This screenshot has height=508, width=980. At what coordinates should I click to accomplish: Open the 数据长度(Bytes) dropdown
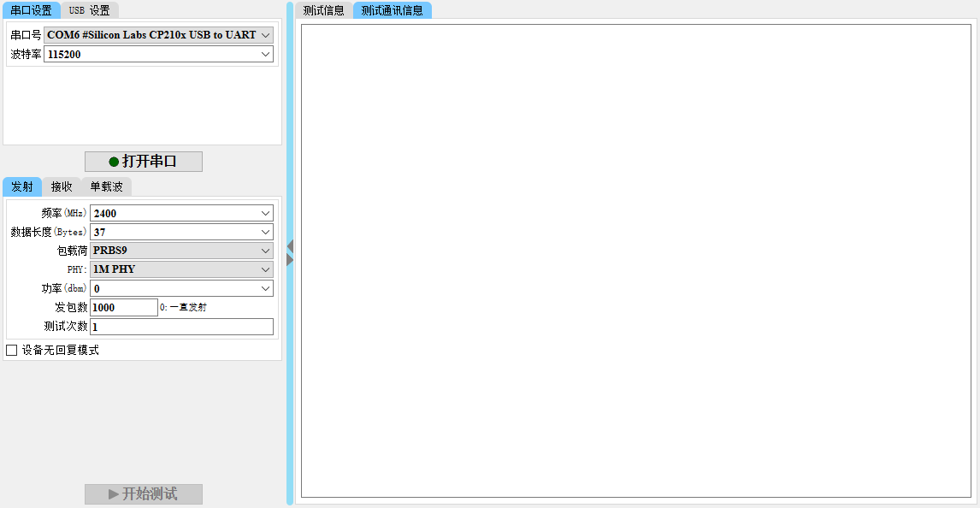266,232
